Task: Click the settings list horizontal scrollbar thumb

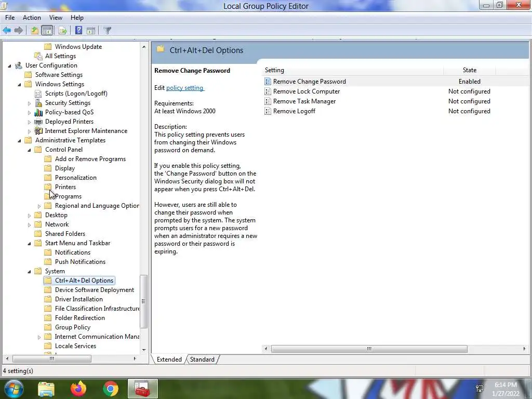Action: pyautogui.click(x=369, y=349)
